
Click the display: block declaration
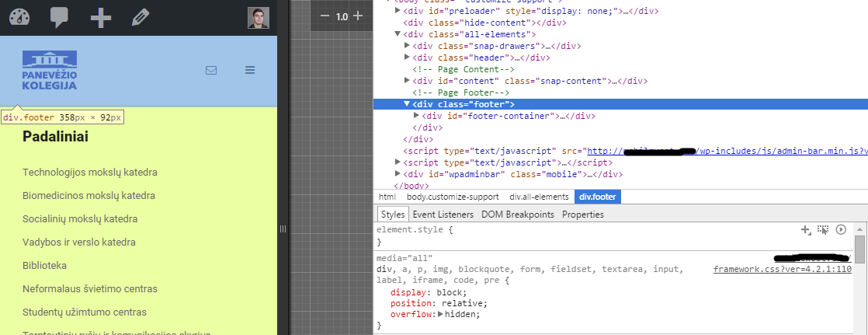point(429,292)
